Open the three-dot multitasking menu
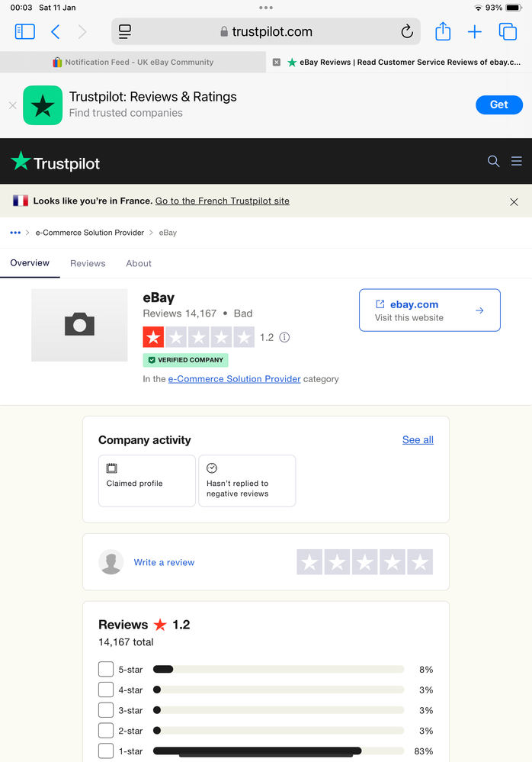Screen dimensions: 532x762 click(x=266, y=8)
